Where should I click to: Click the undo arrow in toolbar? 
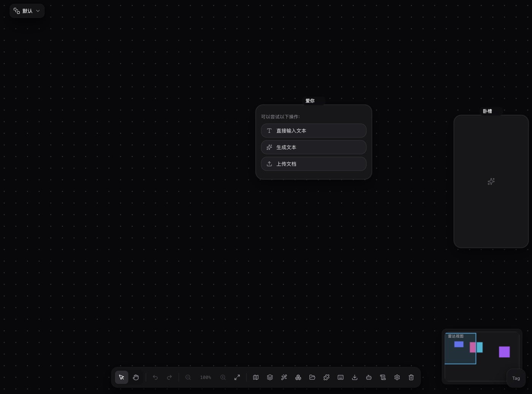155,377
